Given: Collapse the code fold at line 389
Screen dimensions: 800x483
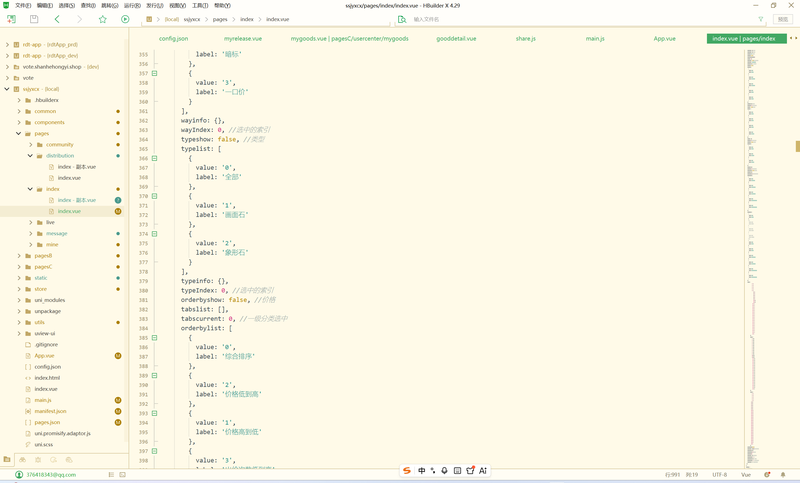Looking at the screenshot, I should (x=154, y=375).
